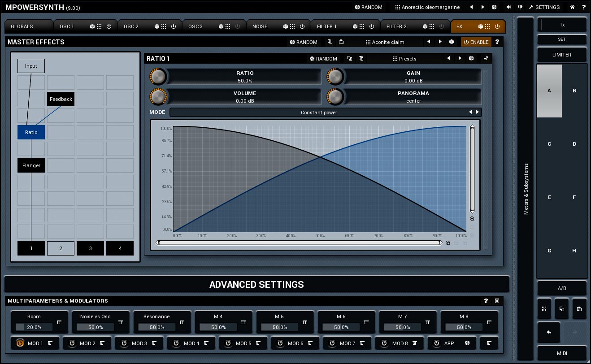This screenshot has width=591, height=364.
Task: Click the undo arrow button
Action: [549, 333]
